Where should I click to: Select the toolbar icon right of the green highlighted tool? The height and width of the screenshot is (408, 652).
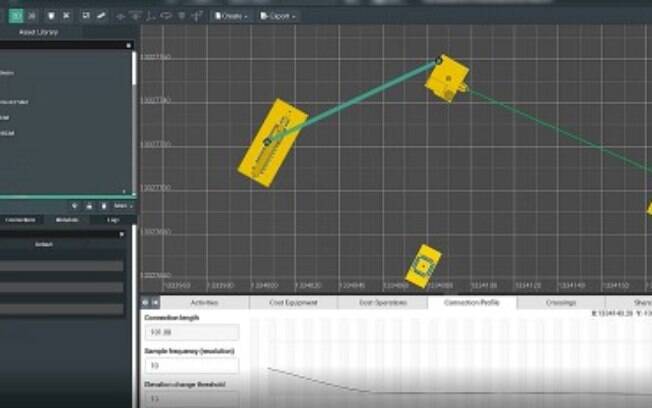(32, 16)
